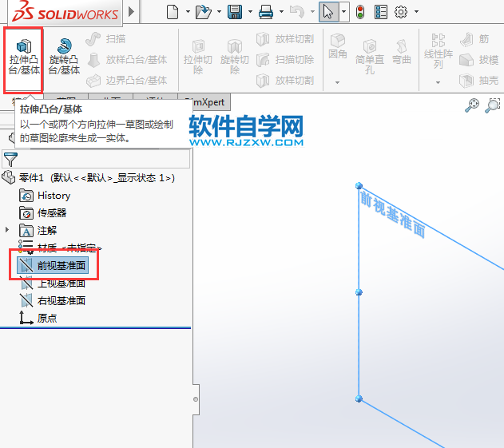Select Boundary Boss/Base (边界凸台/基体)
This screenshot has width=504, height=448.
[x=127, y=81]
